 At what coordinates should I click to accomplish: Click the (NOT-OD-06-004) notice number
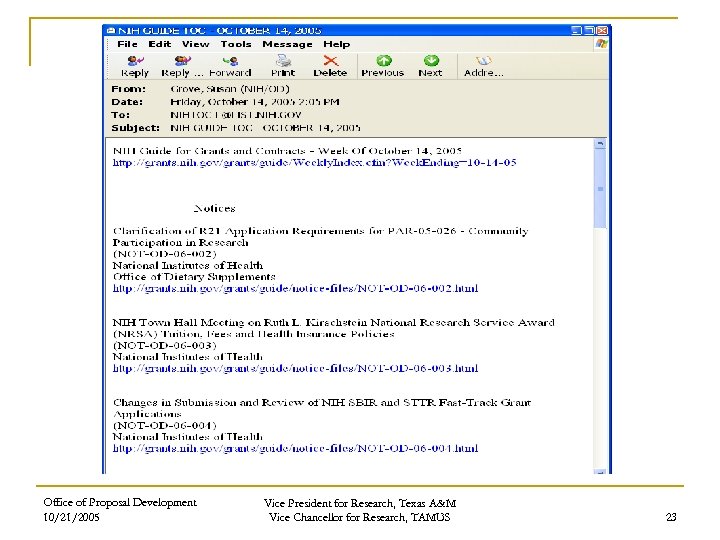point(164,426)
